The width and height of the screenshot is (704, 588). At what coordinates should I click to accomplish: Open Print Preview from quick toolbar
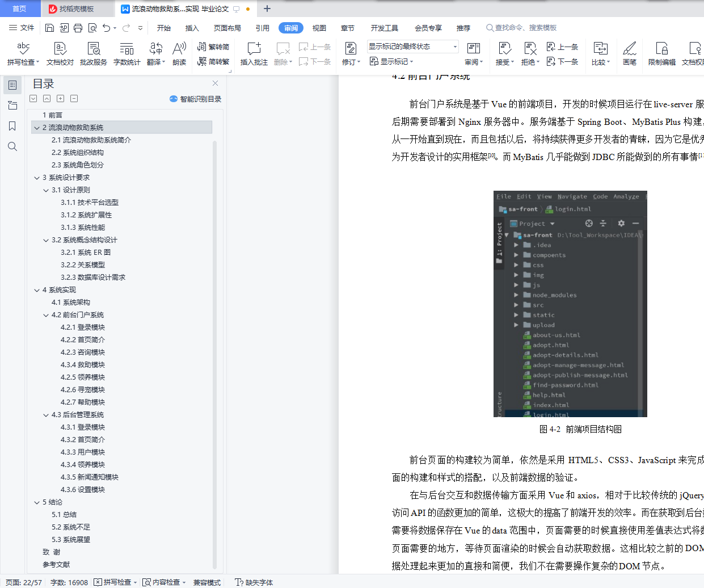92,28
